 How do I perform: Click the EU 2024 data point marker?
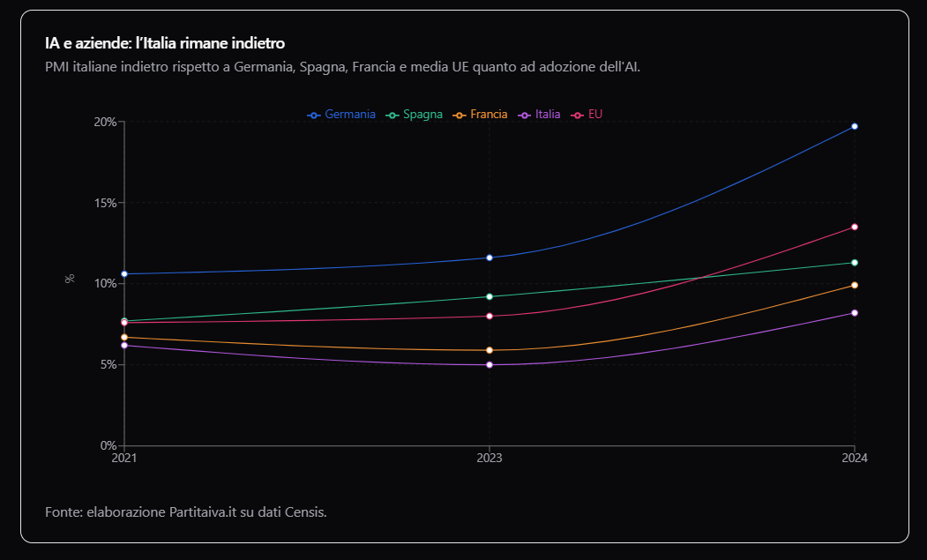(853, 225)
